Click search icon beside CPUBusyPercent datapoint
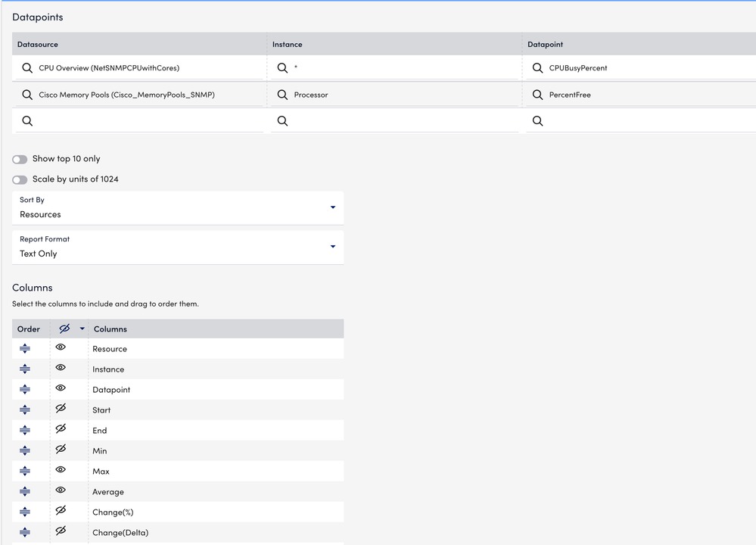 537,68
